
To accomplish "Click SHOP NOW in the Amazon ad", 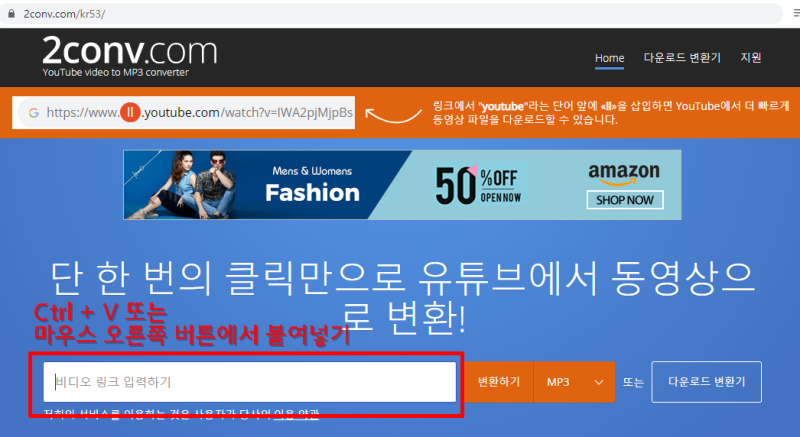I will [624, 200].
